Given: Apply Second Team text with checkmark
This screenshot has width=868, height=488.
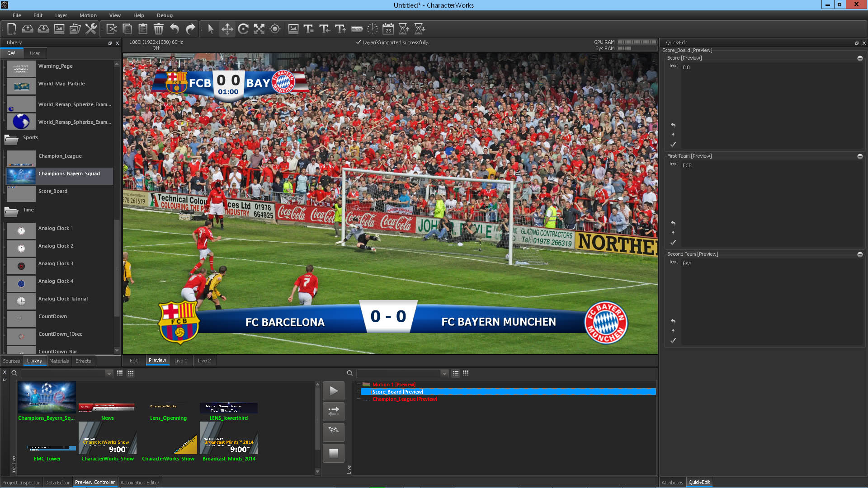Looking at the screenshot, I should coord(673,341).
